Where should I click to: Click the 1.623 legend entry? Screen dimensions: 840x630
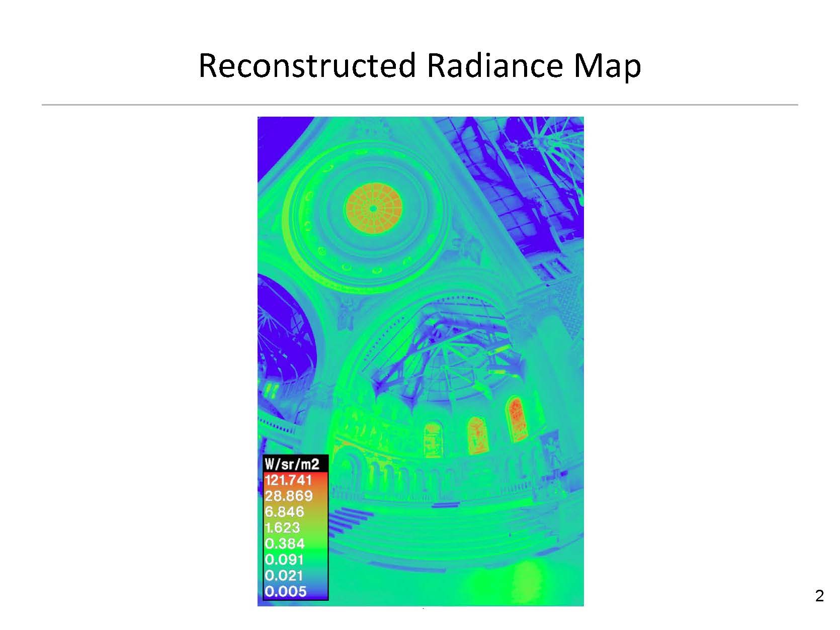point(282,527)
